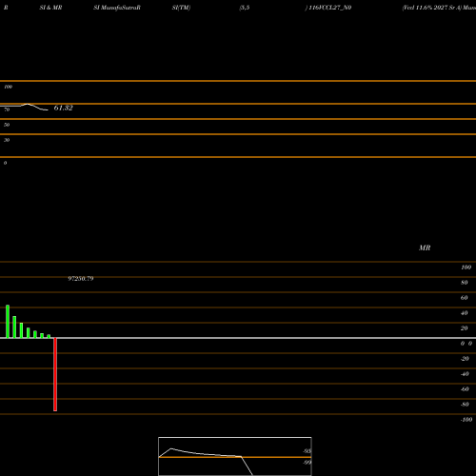The height and width of the screenshot is (476, 476).
Task: Click the RSI line near its peak
Action: pyautogui.click(x=28, y=104)
